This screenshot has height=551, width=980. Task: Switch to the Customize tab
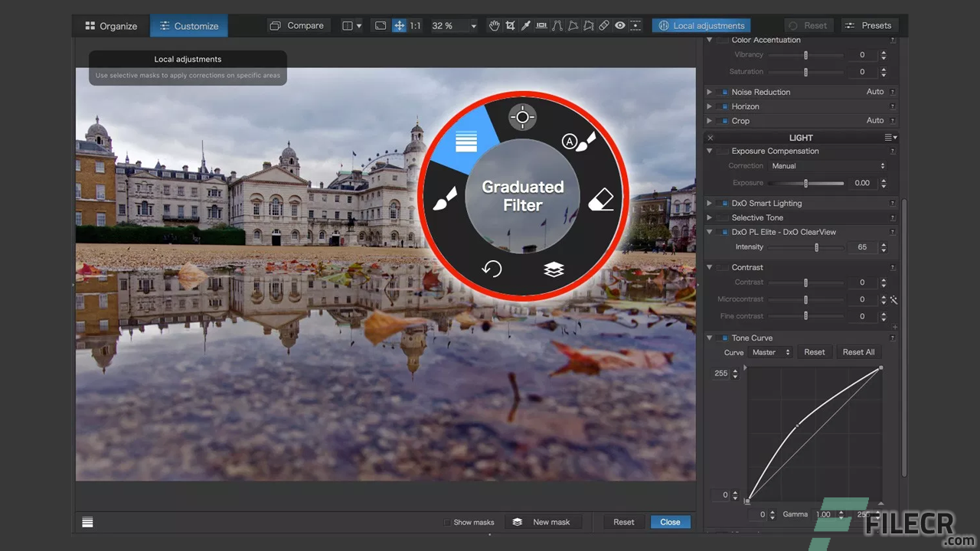tap(189, 26)
